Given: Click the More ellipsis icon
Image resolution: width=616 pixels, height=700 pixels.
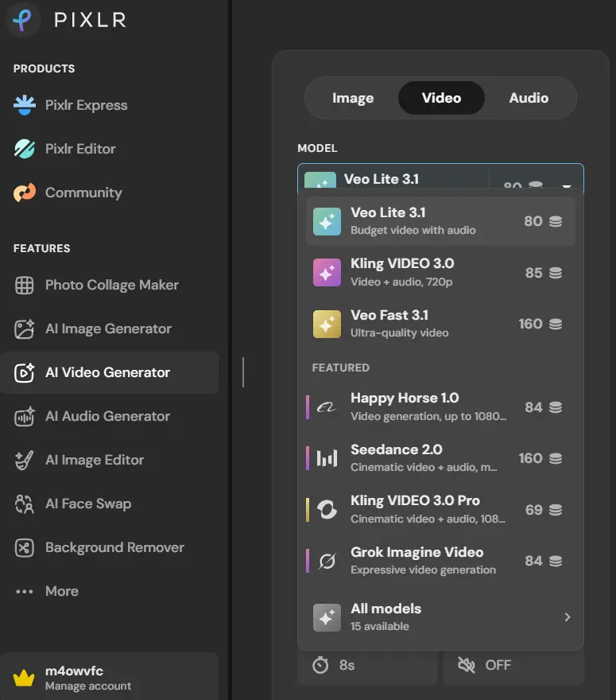Looking at the screenshot, I should coord(24,592).
